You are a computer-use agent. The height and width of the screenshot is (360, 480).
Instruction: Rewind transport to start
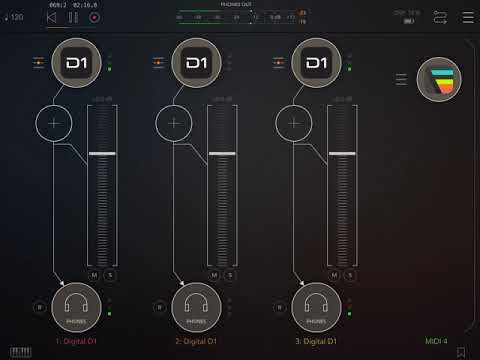pyautogui.click(x=51, y=17)
